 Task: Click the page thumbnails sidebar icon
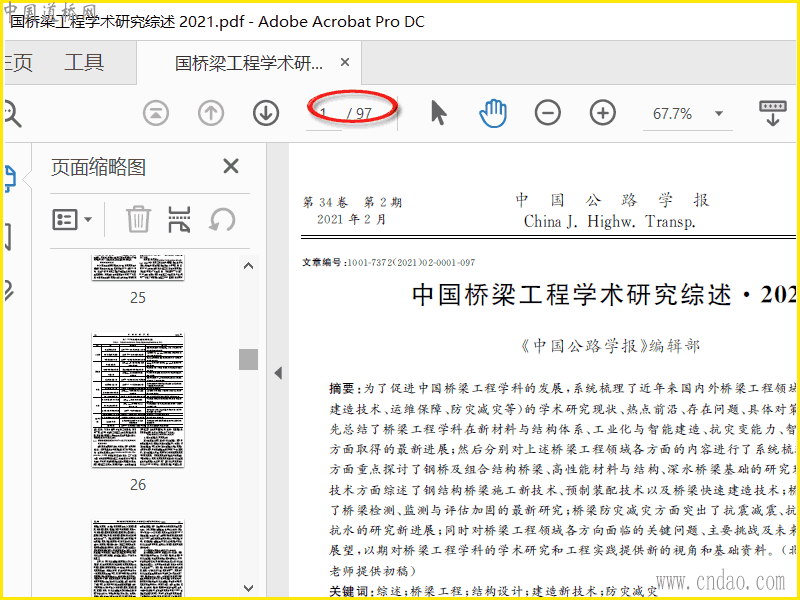10,179
